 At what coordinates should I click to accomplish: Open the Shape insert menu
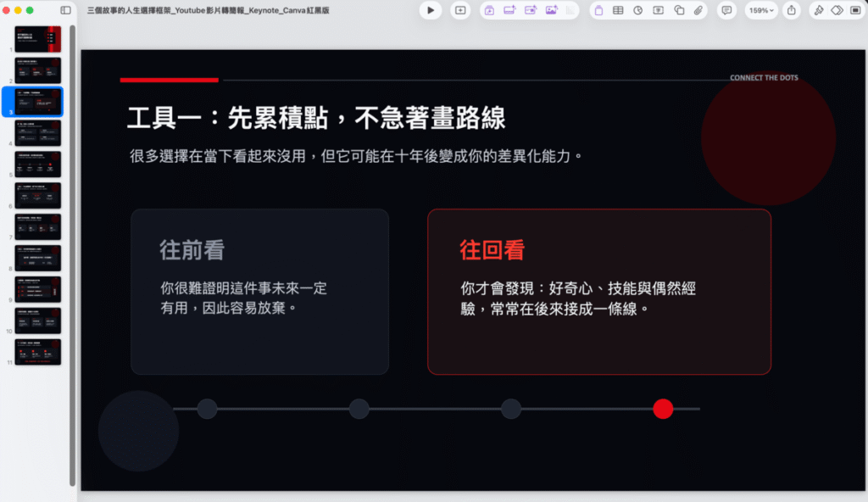(x=679, y=10)
